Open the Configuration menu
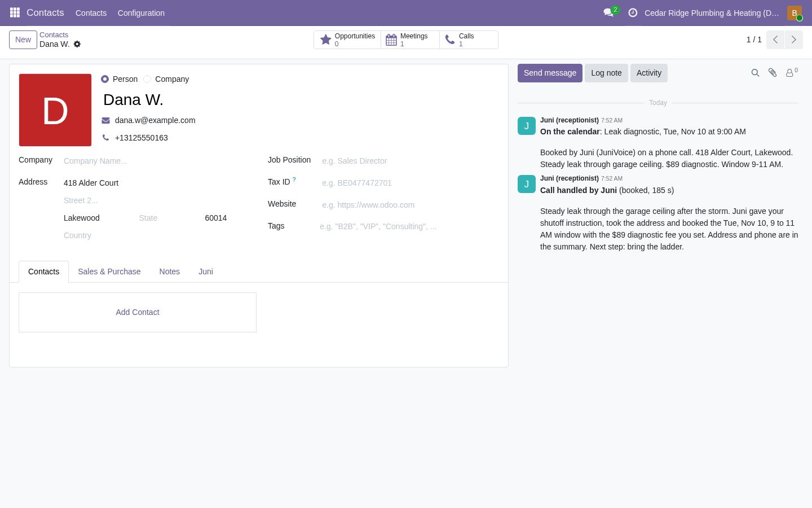The width and height of the screenshot is (812, 508). tap(141, 12)
